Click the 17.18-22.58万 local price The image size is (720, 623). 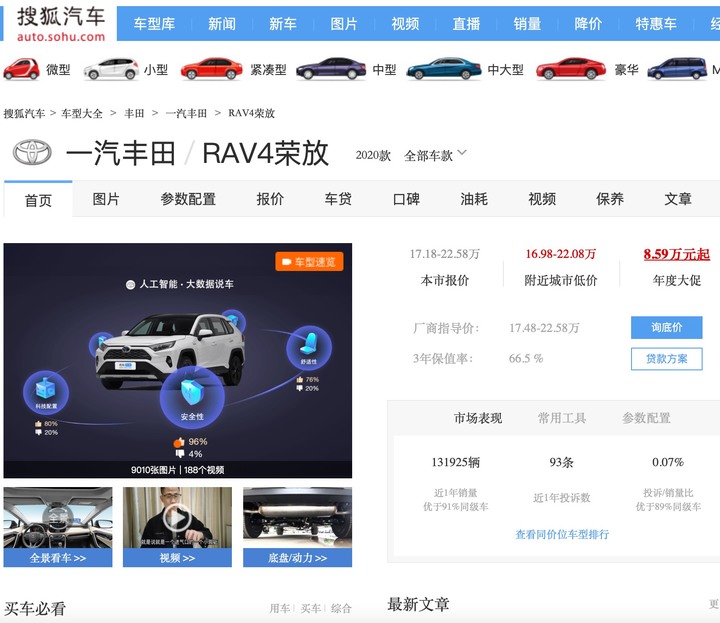click(x=444, y=254)
